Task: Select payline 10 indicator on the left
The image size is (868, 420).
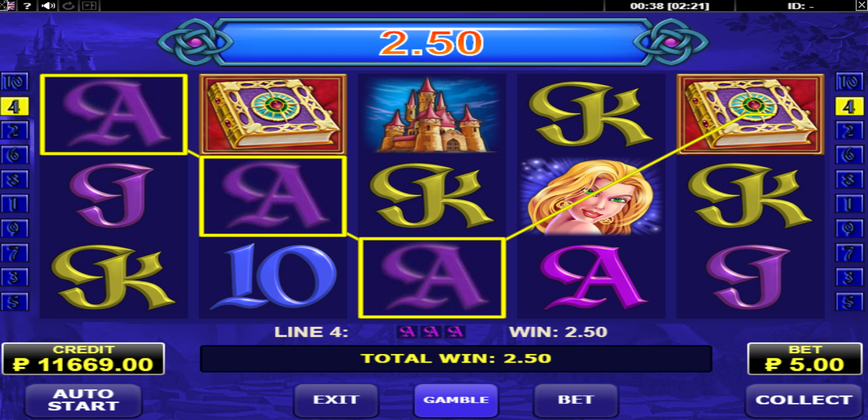Action: pos(15,82)
